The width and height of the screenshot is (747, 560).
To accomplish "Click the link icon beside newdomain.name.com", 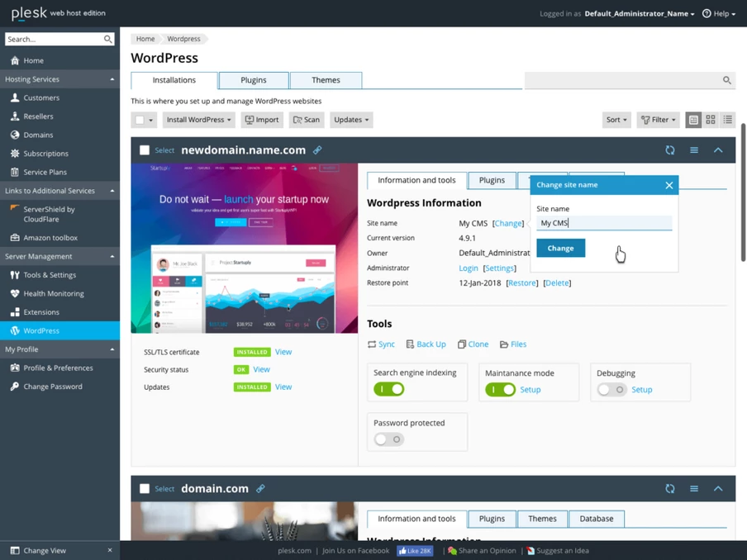I will pyautogui.click(x=317, y=150).
